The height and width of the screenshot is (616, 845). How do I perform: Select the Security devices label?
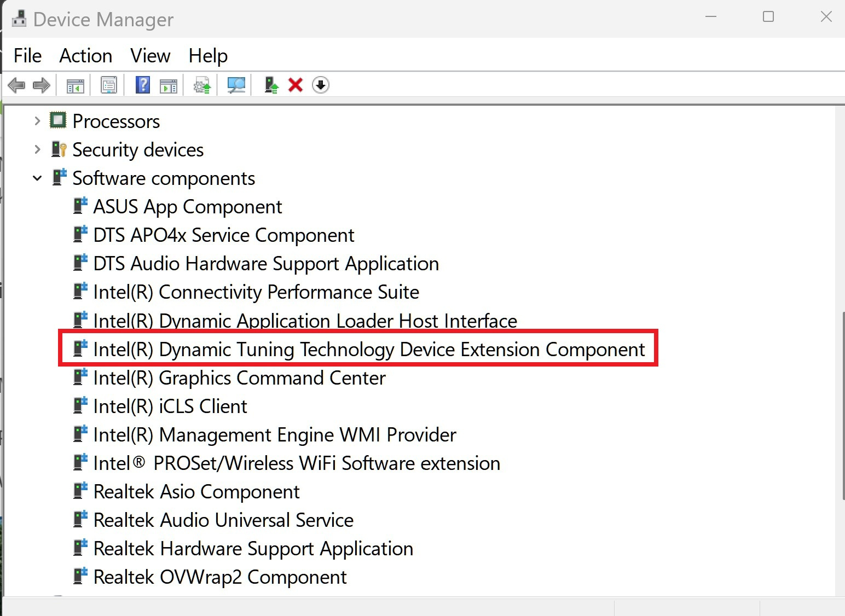pyautogui.click(x=138, y=150)
